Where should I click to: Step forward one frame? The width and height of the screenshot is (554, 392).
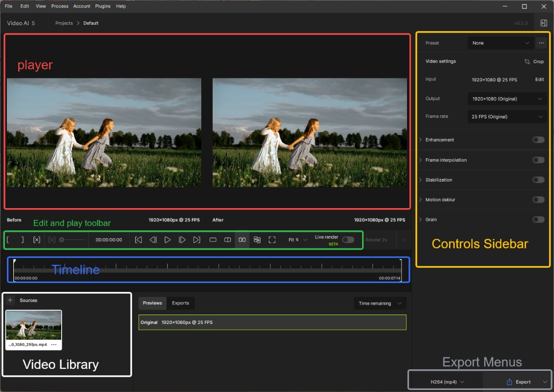point(182,240)
